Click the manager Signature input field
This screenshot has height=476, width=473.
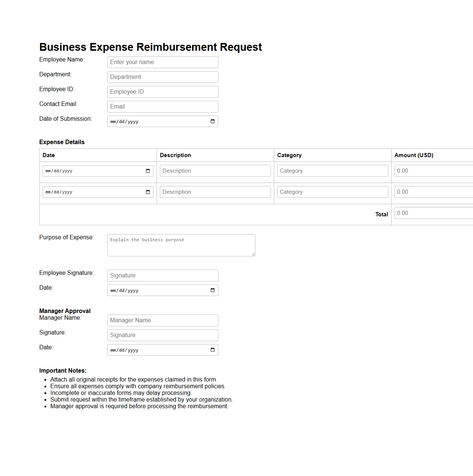click(x=162, y=335)
